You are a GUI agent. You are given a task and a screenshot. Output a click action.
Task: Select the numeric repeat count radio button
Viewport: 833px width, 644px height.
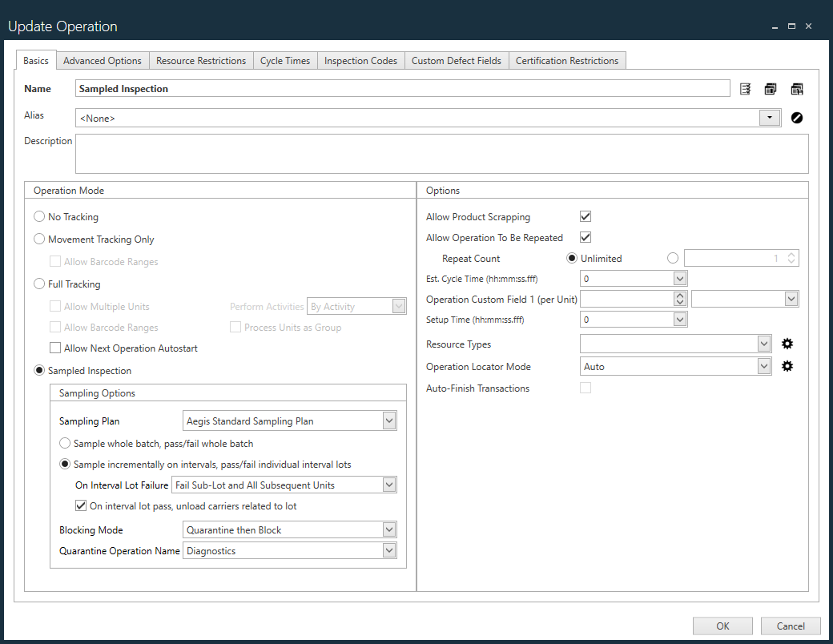click(x=673, y=258)
